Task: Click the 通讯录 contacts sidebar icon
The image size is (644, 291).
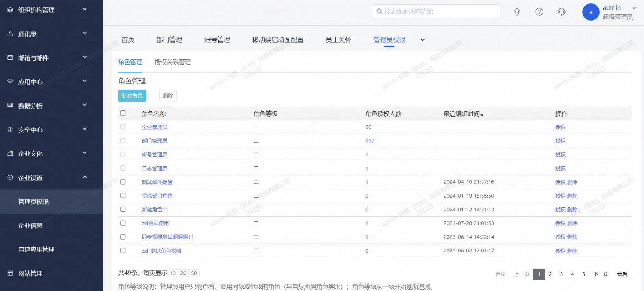Action: [10, 34]
